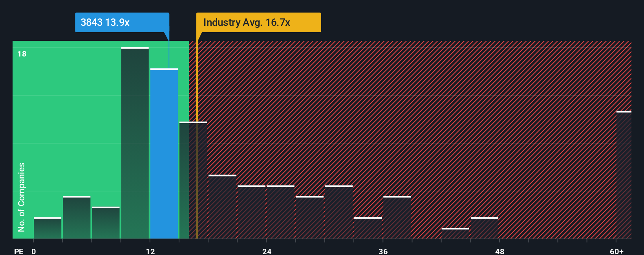
Task: Click the '18' y-axis value
Action: pyautogui.click(x=22, y=54)
